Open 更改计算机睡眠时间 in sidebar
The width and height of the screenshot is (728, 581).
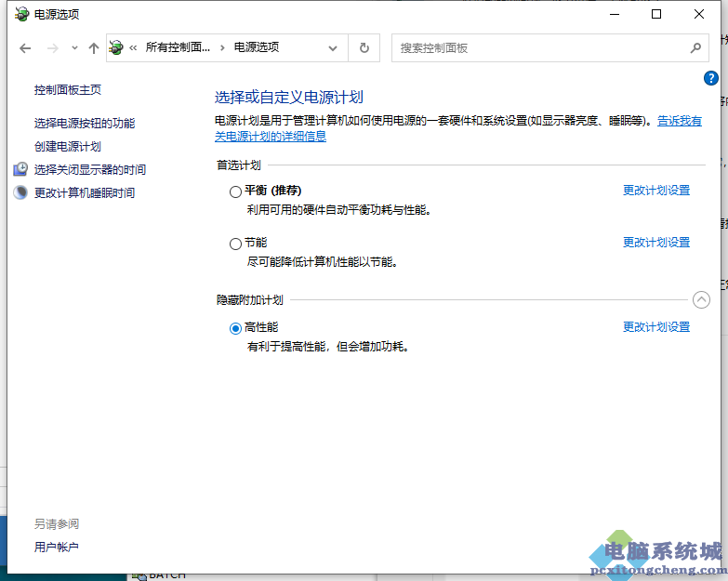point(85,192)
